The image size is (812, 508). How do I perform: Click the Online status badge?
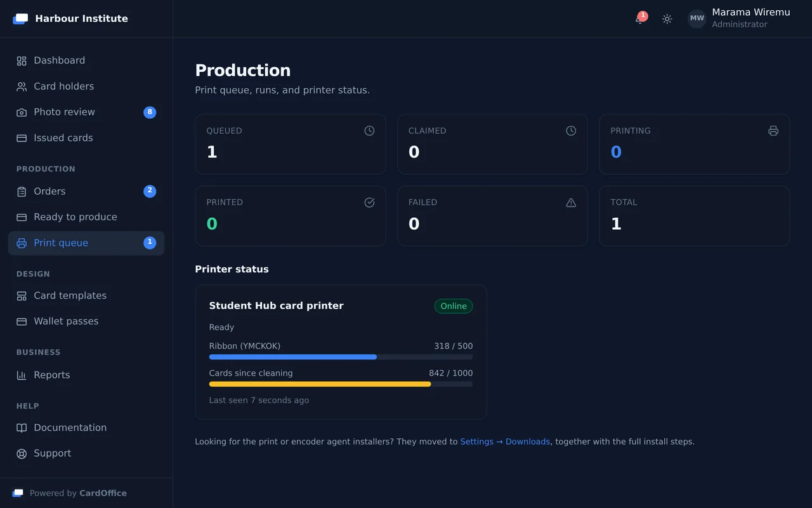454,306
